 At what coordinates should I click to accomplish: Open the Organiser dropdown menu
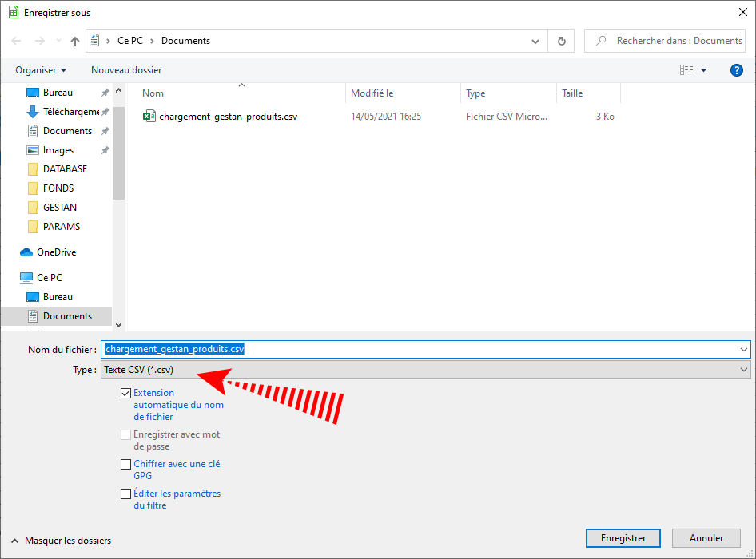pos(41,70)
